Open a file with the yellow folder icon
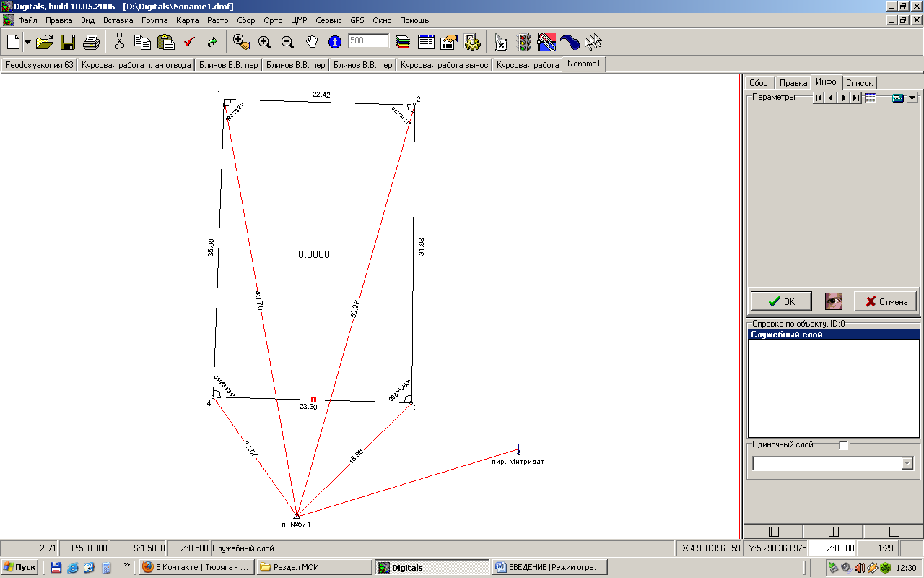Image resolution: width=924 pixels, height=578 pixels. click(x=45, y=42)
